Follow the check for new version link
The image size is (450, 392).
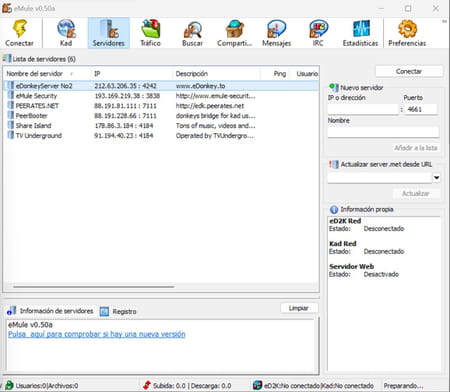click(97, 334)
